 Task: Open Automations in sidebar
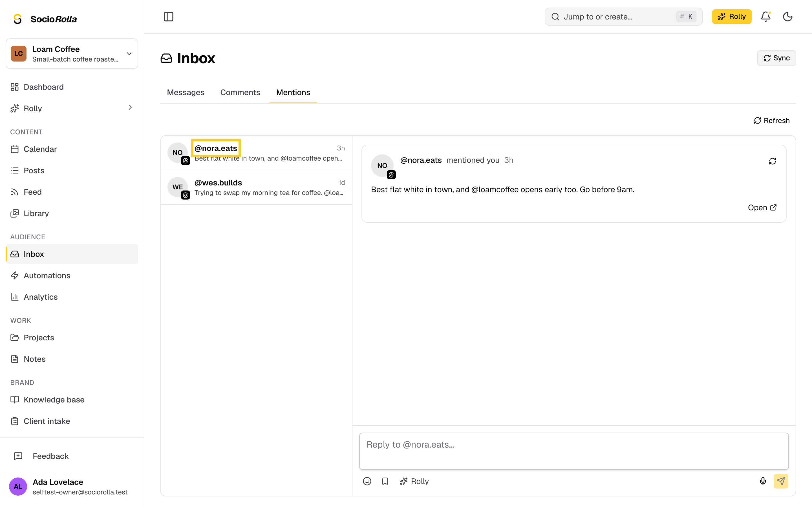(72, 275)
